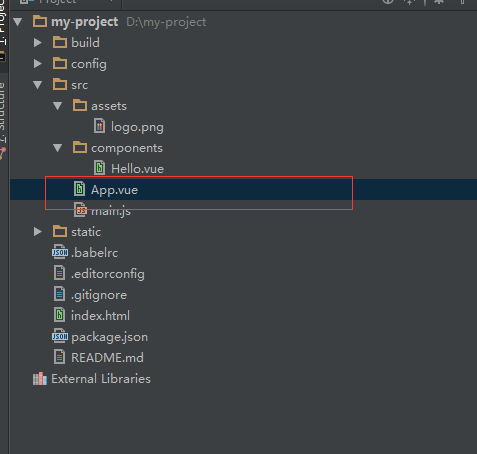
Task: Select .babelrc file name
Action: pos(95,253)
